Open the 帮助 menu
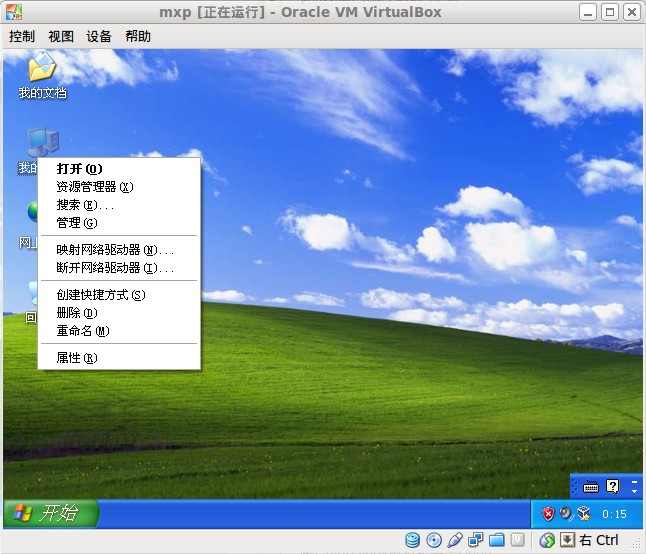Image resolution: width=646 pixels, height=554 pixels. 138,36
